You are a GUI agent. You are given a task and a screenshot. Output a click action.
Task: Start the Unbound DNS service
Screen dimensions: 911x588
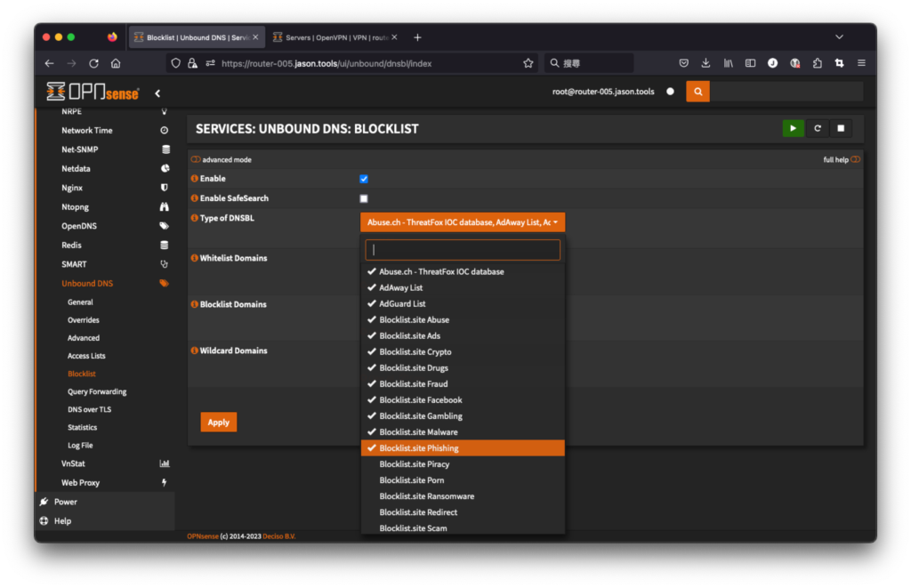tap(793, 128)
